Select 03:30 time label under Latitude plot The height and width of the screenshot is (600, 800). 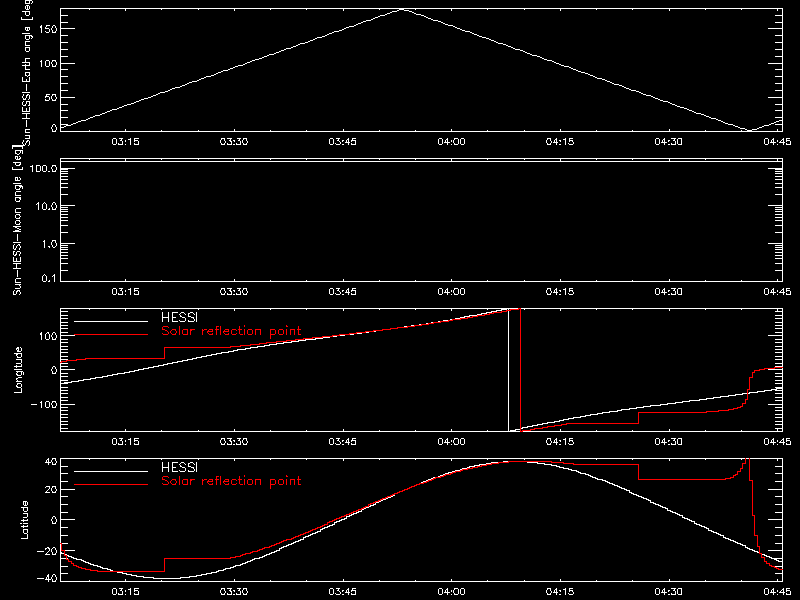234,591
